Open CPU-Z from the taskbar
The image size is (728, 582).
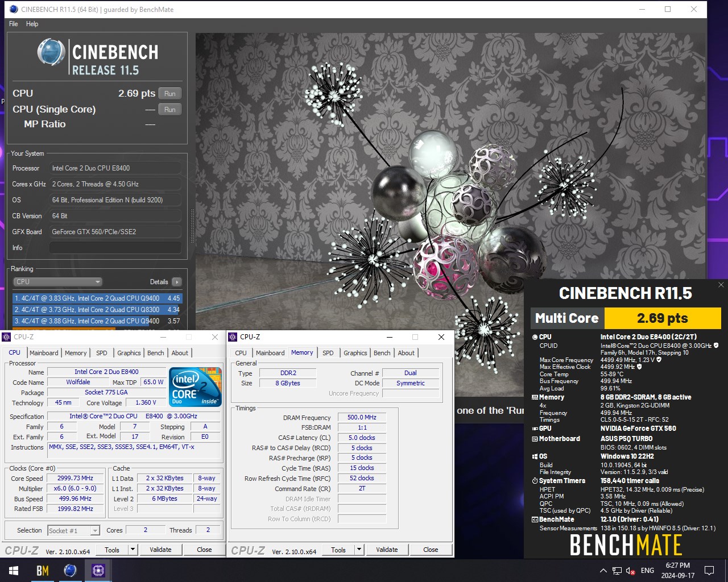(98, 571)
